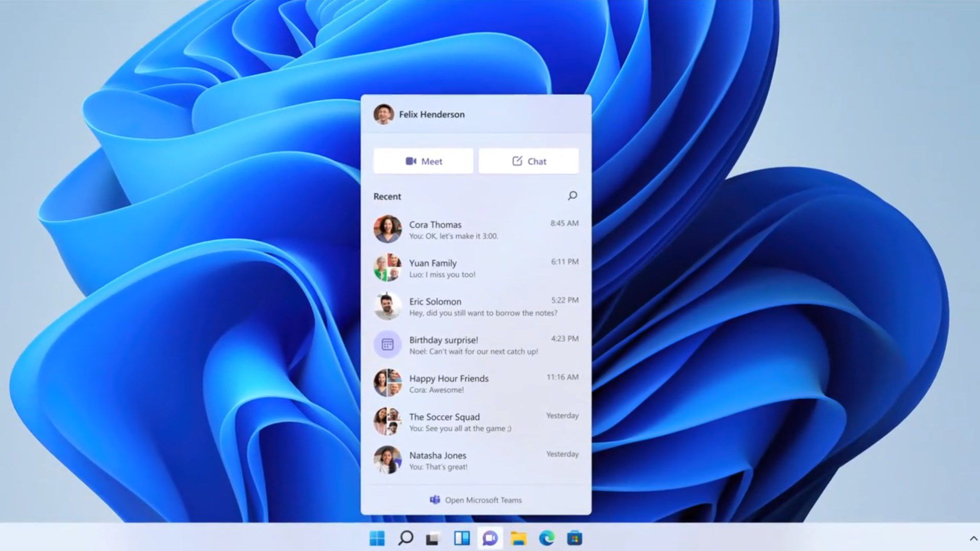Click the Meet button to start a meeting
Image resolution: width=980 pixels, height=551 pixels.
tap(423, 161)
